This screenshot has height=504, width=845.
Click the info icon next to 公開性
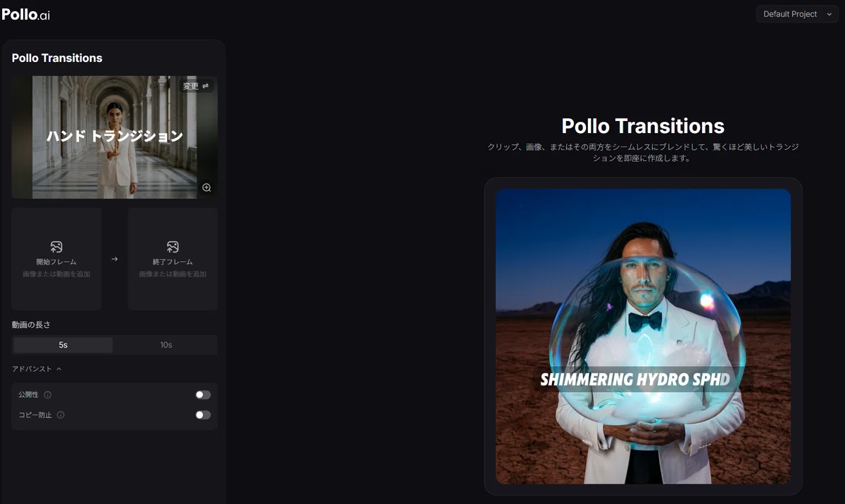click(47, 395)
